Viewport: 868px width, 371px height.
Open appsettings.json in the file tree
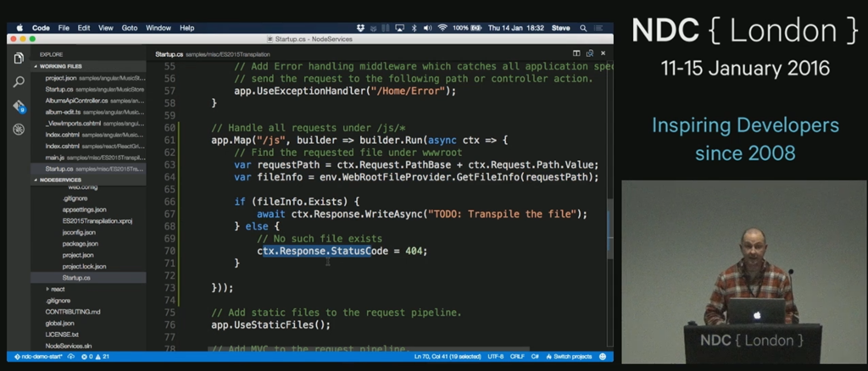pyautogui.click(x=84, y=209)
